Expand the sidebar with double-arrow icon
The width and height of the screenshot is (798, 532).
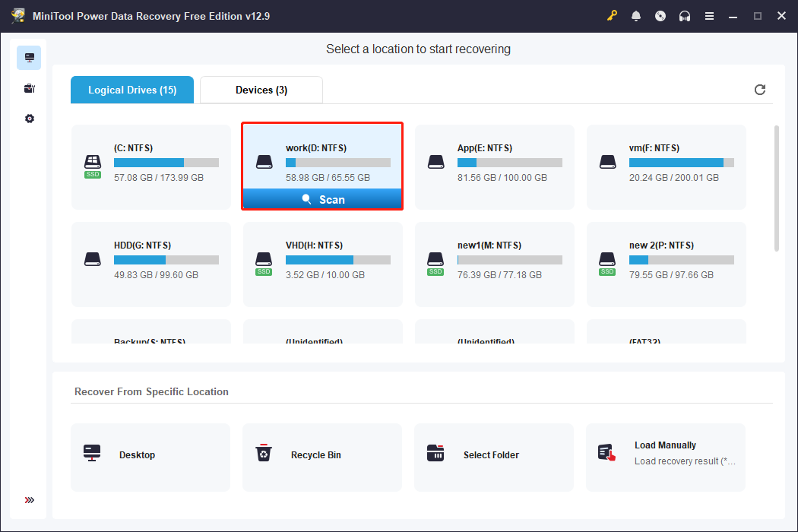(x=30, y=500)
